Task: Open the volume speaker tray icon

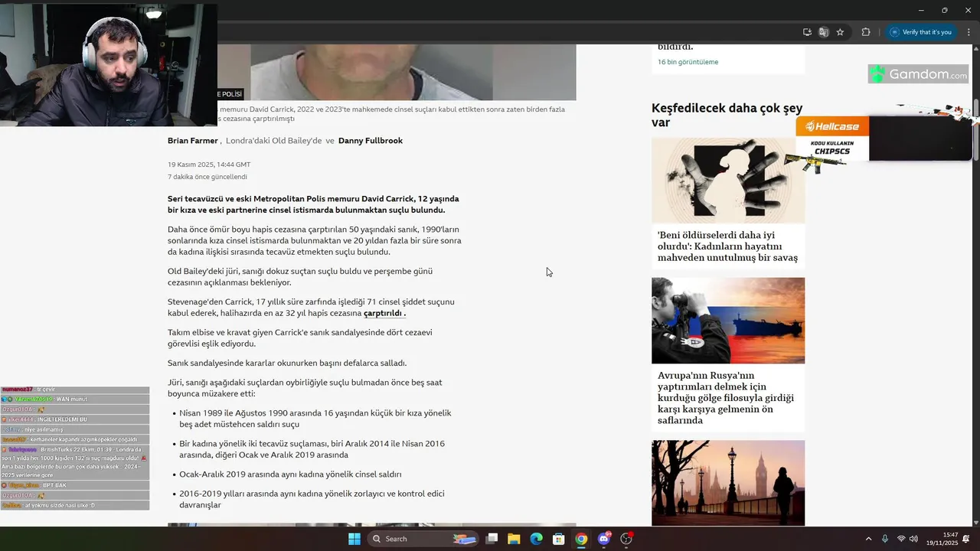Action: 913,539
